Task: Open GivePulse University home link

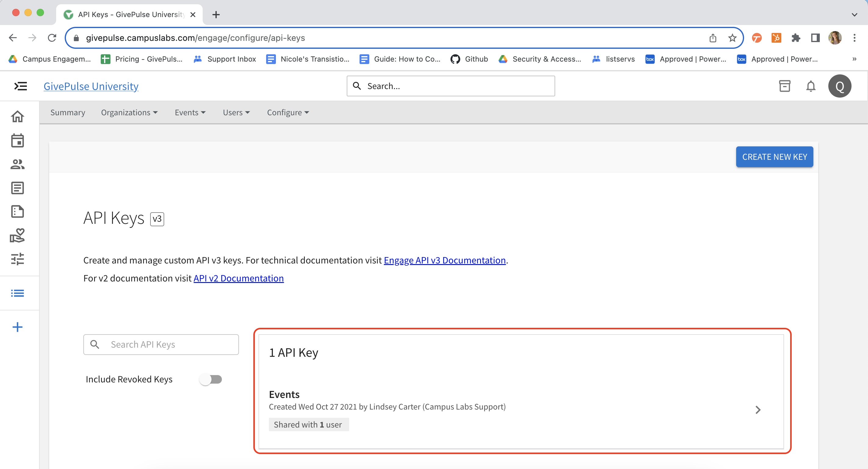Action: click(91, 86)
